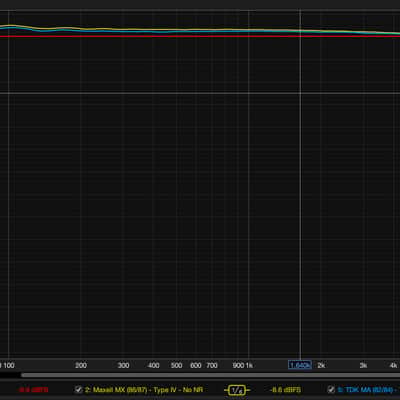Click the 400 frequency axis label

pyautogui.click(x=153, y=365)
